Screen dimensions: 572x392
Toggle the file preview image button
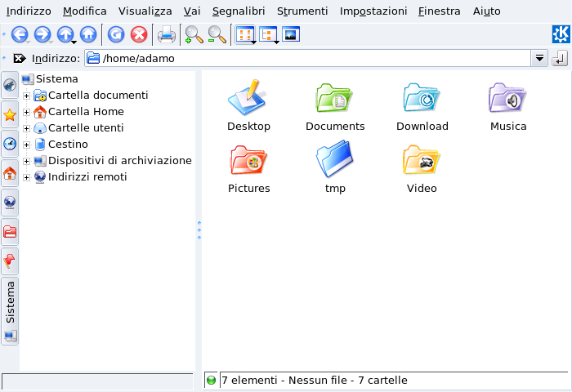click(x=291, y=35)
